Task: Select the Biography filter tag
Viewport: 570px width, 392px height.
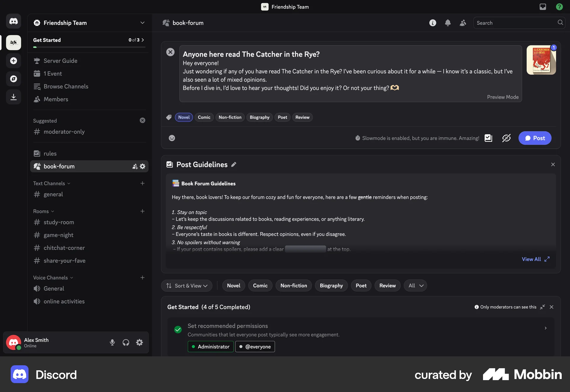Action: (331, 285)
